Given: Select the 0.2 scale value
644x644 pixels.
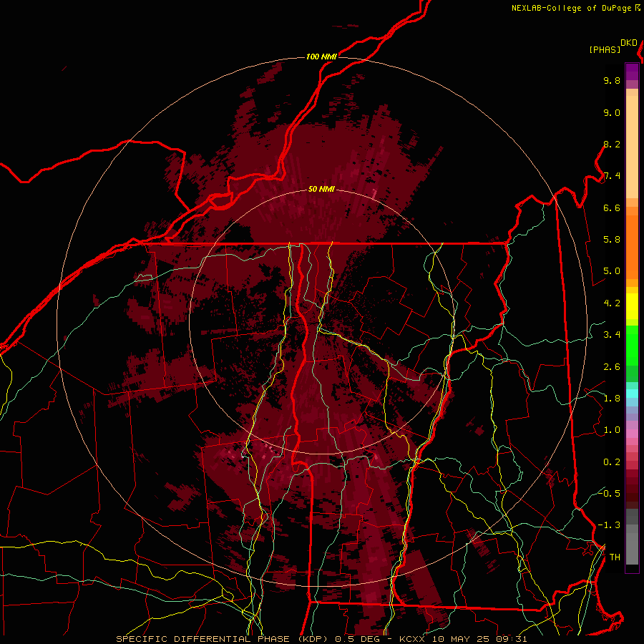Looking at the screenshot, I should pos(612,462).
